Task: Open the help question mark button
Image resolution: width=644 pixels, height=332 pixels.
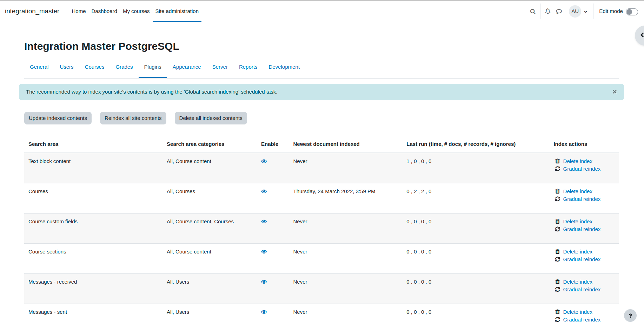Action: click(630, 316)
